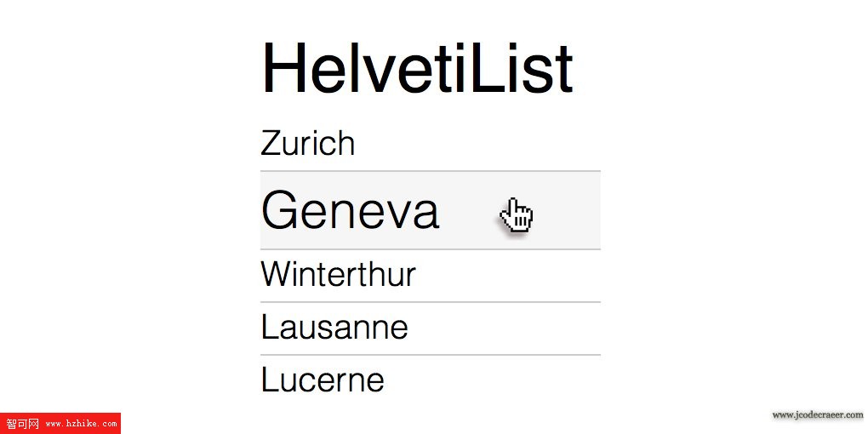The image size is (868, 434).
Task: Choose Lausanne from the list
Action: click(x=430, y=328)
